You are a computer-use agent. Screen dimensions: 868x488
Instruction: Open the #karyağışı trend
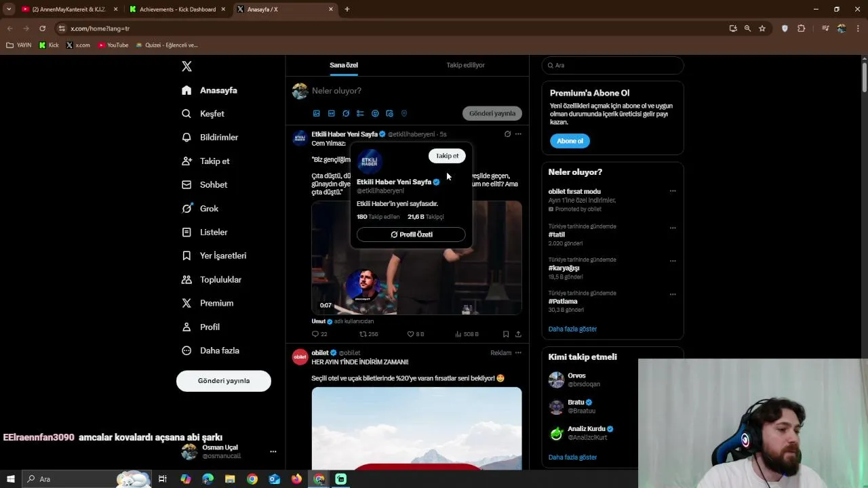(564, 268)
